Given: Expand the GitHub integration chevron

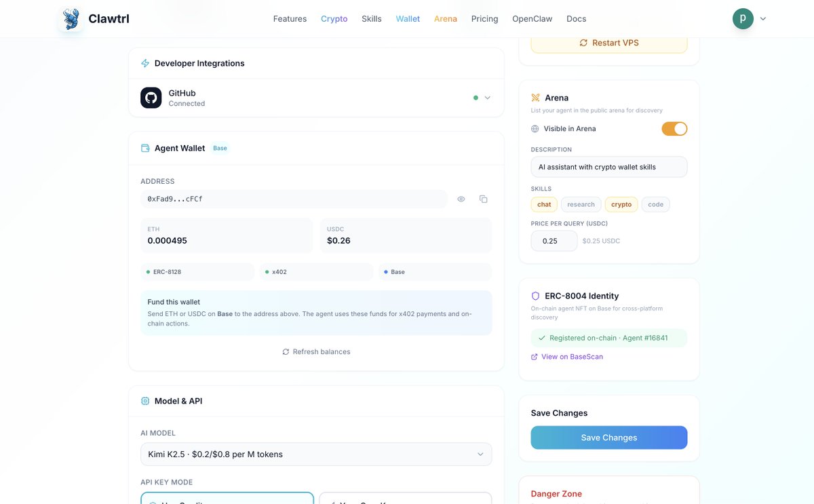Looking at the screenshot, I should coord(487,98).
